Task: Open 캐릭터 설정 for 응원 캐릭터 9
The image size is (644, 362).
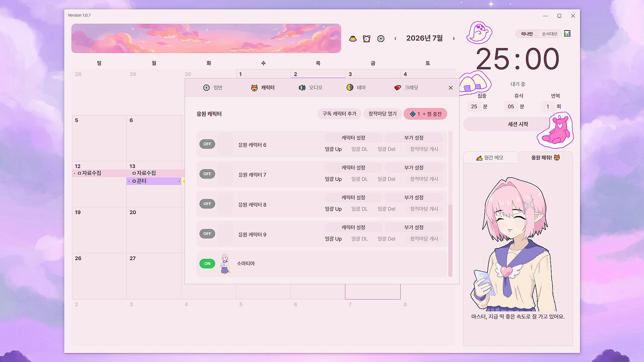Action: click(x=353, y=227)
